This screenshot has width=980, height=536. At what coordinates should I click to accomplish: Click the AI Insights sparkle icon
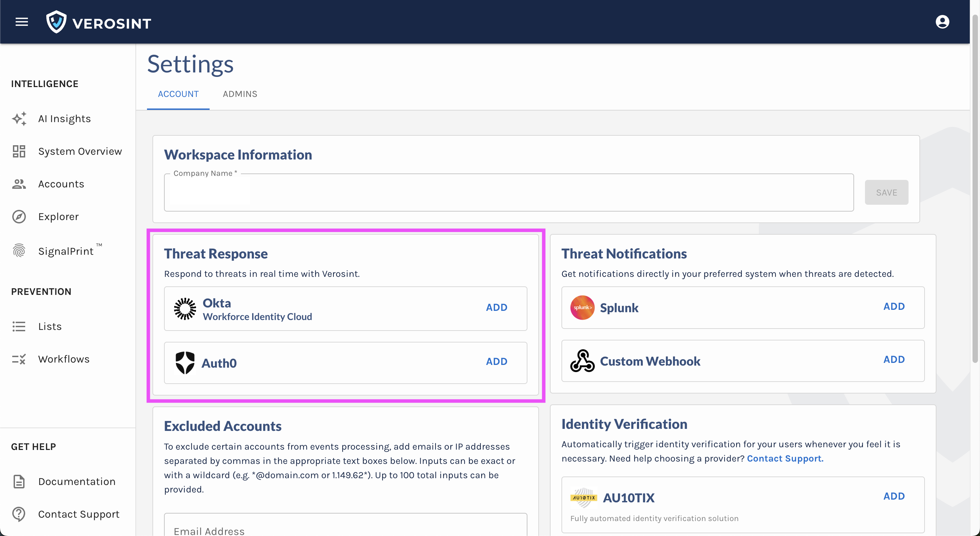click(19, 119)
